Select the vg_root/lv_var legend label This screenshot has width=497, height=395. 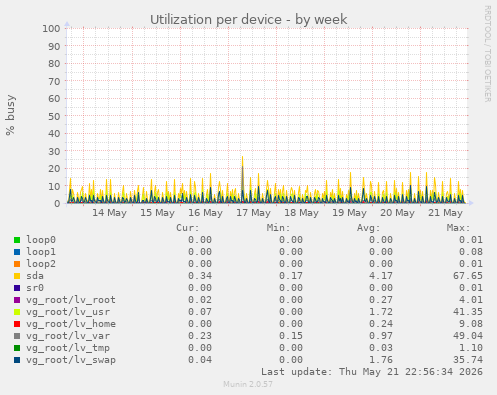click(68, 336)
